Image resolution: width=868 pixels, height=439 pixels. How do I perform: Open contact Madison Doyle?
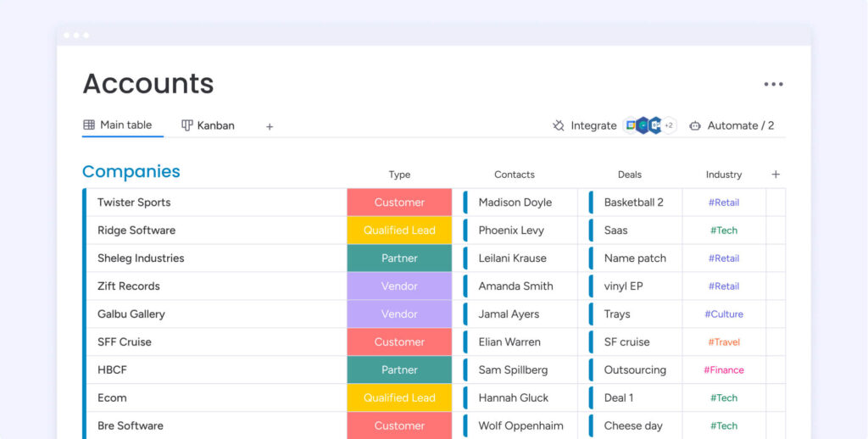(515, 203)
